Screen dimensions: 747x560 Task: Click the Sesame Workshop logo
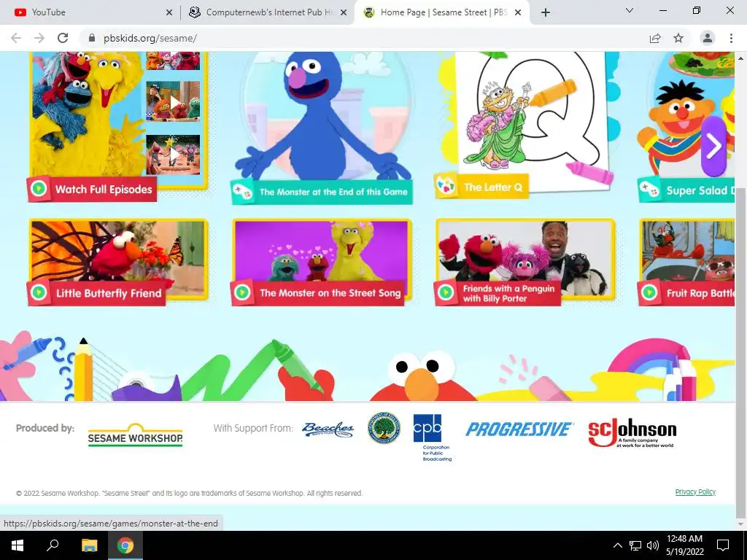coord(135,435)
